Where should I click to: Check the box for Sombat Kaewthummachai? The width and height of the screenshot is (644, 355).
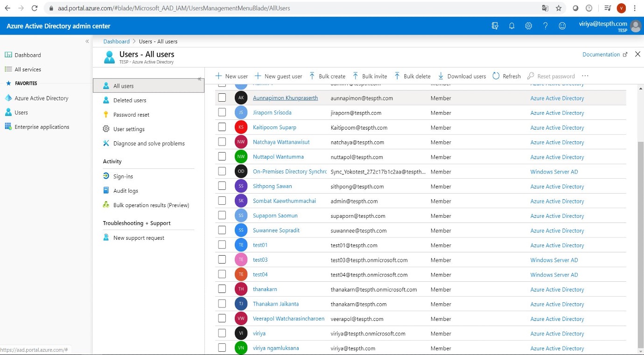click(x=222, y=201)
